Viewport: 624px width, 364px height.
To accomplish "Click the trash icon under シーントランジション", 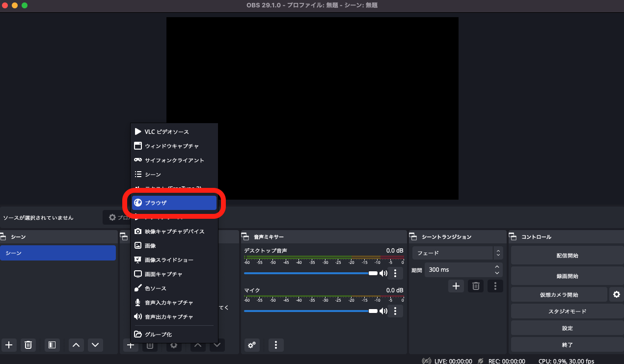I will tap(476, 286).
